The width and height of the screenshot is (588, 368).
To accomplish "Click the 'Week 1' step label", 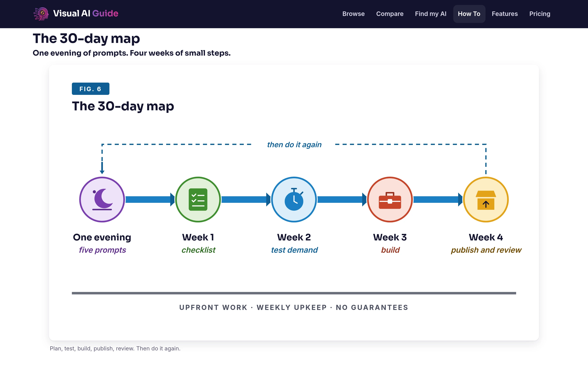I will click(x=198, y=237).
